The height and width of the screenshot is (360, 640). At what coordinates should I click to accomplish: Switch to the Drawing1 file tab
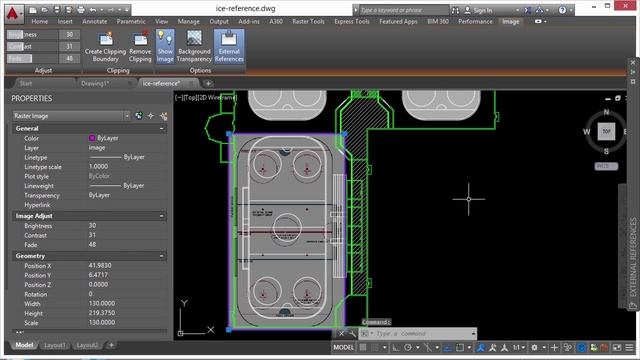pos(95,83)
